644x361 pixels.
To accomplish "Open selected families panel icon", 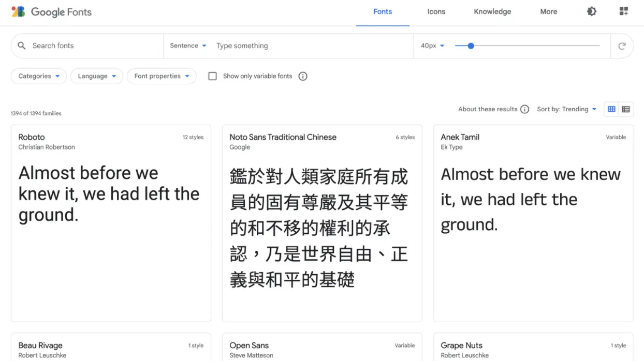I will click(x=624, y=11).
